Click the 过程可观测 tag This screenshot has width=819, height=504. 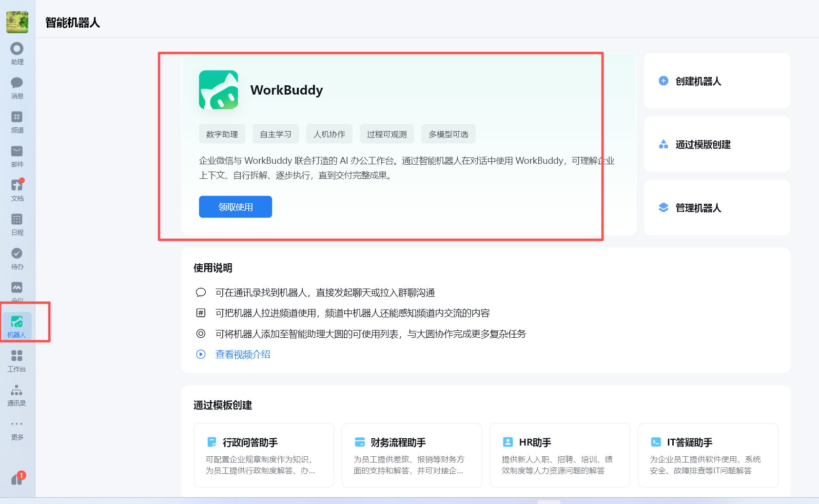387,134
